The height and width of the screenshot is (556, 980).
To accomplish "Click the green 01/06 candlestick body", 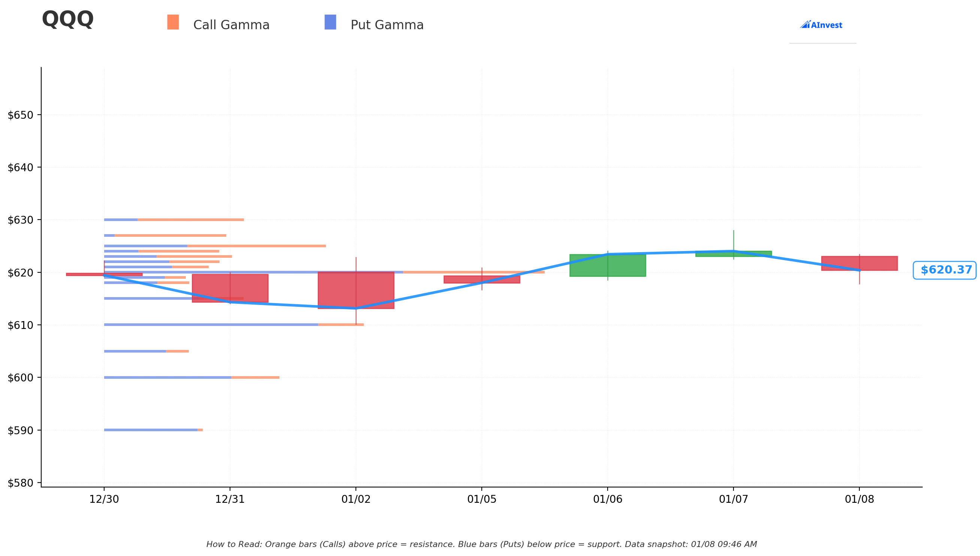I will tap(607, 265).
